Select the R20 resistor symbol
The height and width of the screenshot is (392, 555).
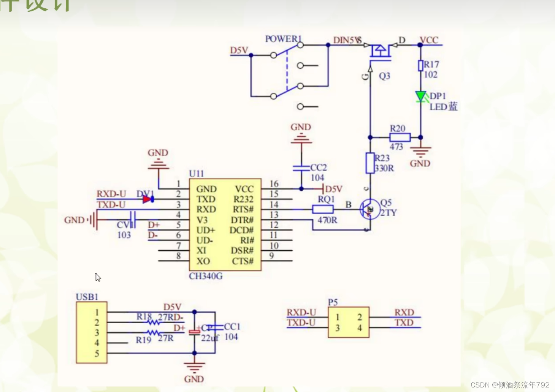click(400, 137)
